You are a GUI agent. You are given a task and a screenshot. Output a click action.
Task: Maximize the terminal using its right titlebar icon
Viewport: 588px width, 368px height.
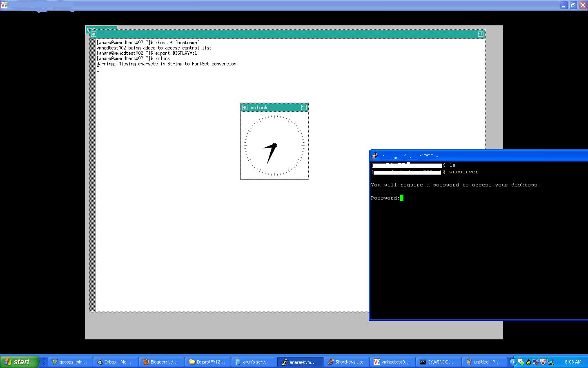point(480,34)
